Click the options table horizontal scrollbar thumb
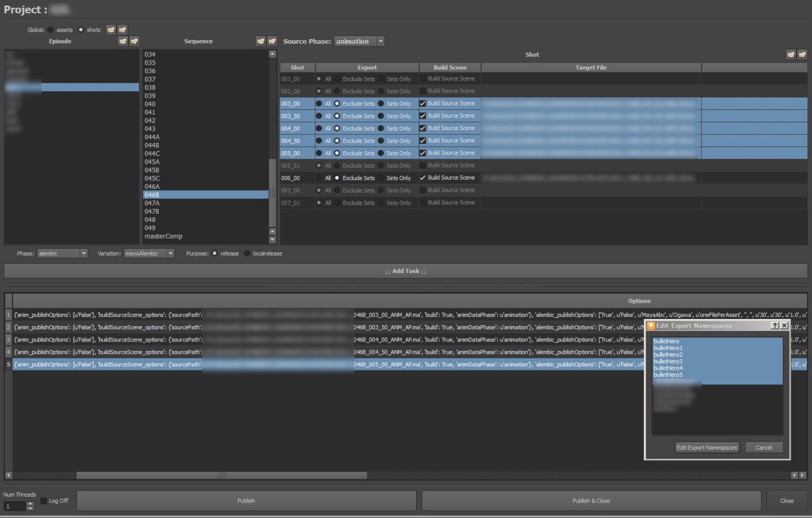 point(222,475)
